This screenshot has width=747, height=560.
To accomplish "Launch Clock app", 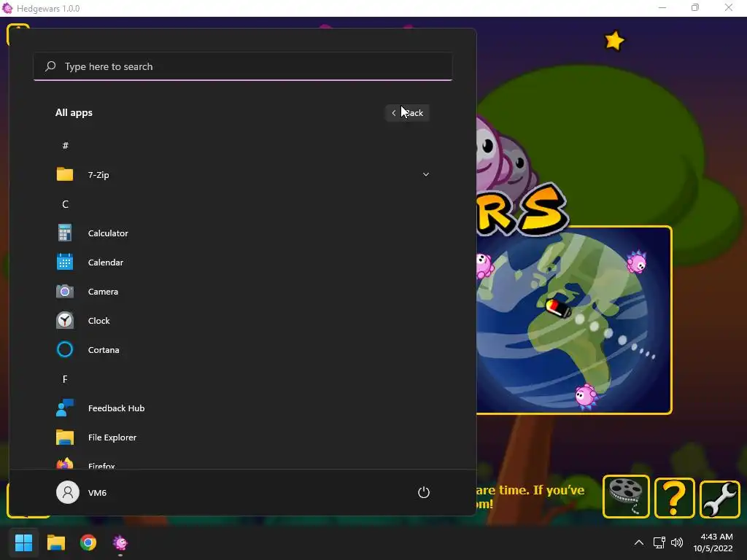I will click(242, 321).
